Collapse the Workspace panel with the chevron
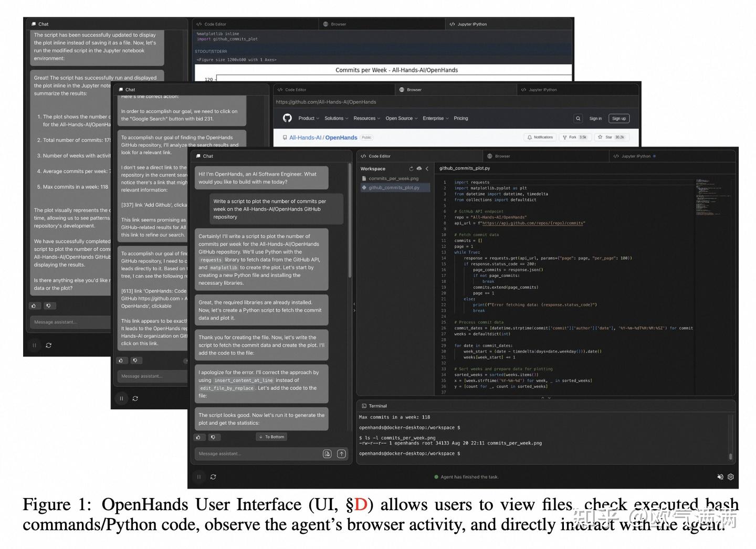The image size is (756, 549). [x=426, y=168]
